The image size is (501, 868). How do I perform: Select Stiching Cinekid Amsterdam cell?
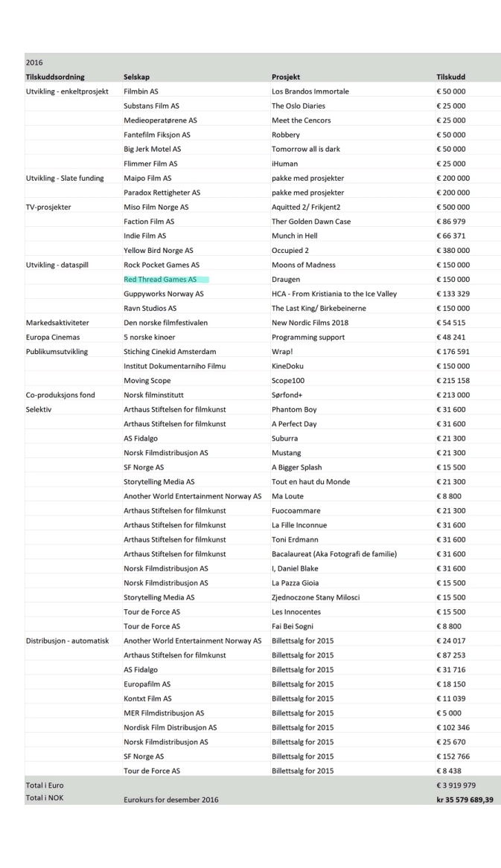[x=170, y=351]
